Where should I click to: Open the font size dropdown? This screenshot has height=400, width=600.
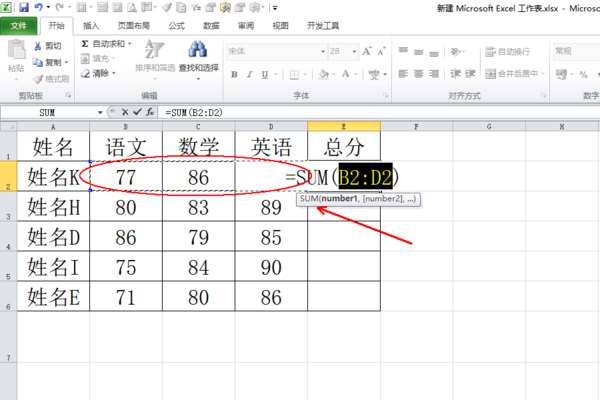pyautogui.click(x=354, y=51)
